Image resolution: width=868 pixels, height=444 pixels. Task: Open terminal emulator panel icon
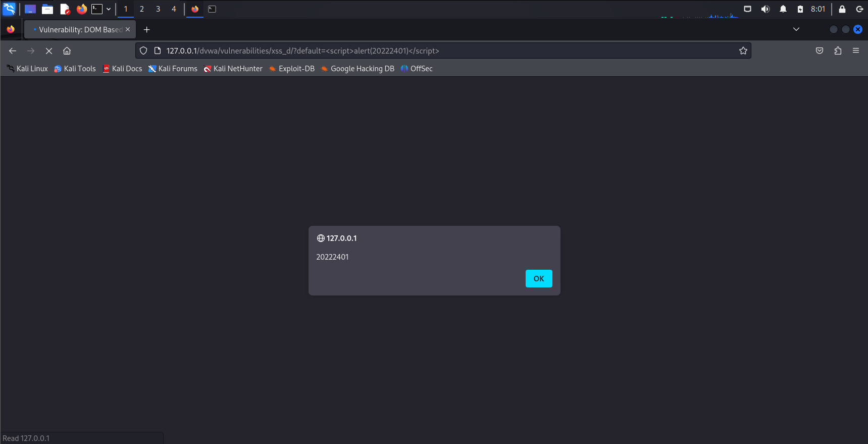point(97,9)
